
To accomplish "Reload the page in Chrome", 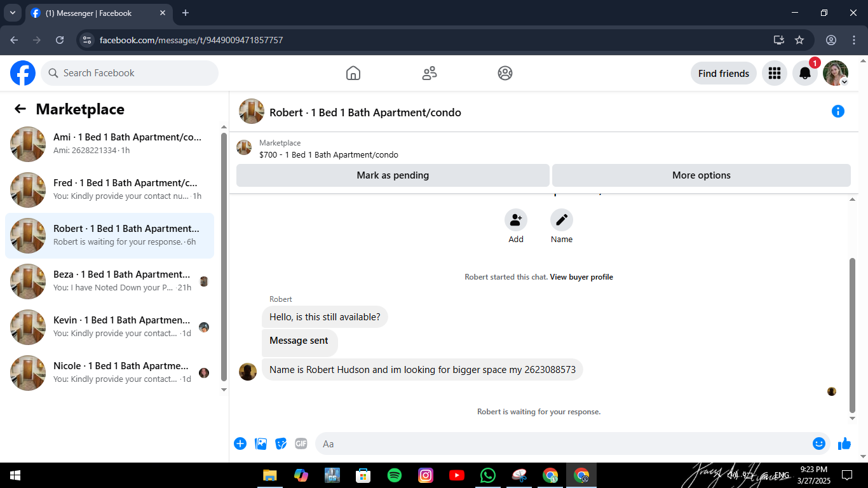I will (x=60, y=40).
